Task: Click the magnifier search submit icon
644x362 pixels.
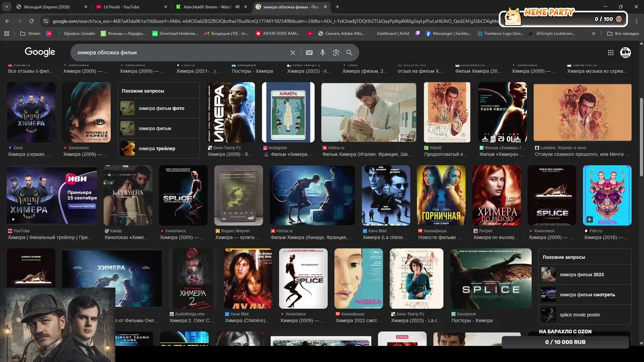Action: 349,52
